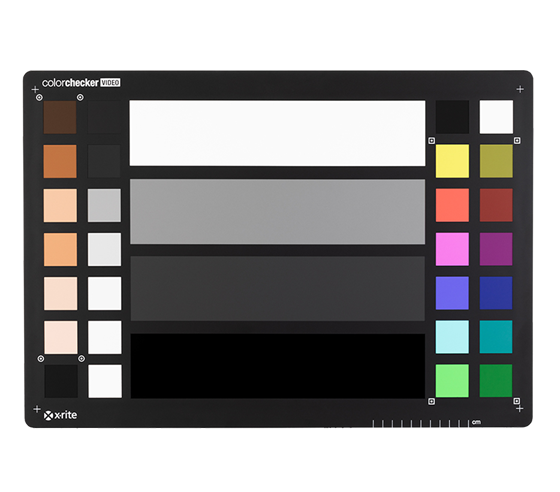Select the bright yellow swatch
This screenshot has width=560, height=492.
tap(452, 161)
